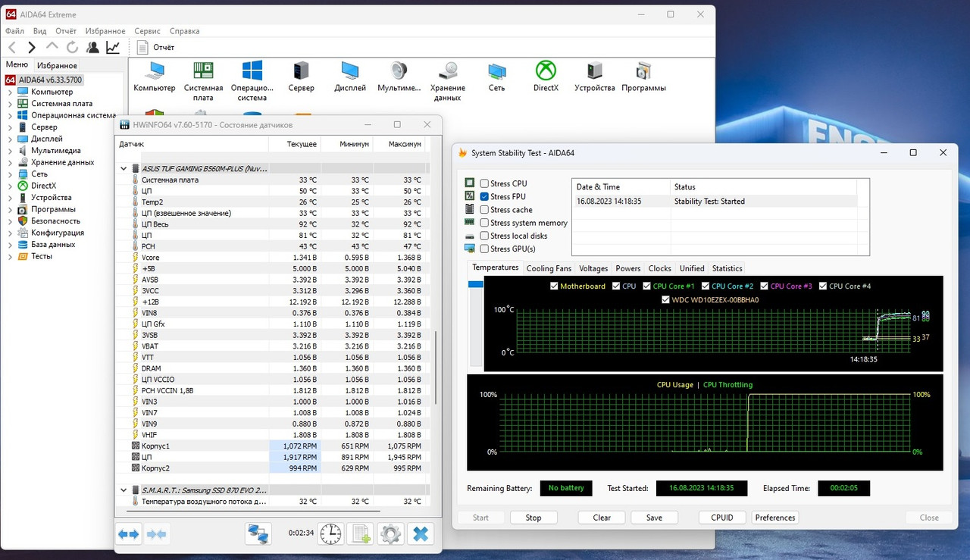The width and height of the screenshot is (970, 560).
Task: Open the Сервис menu
Action: pos(147,31)
